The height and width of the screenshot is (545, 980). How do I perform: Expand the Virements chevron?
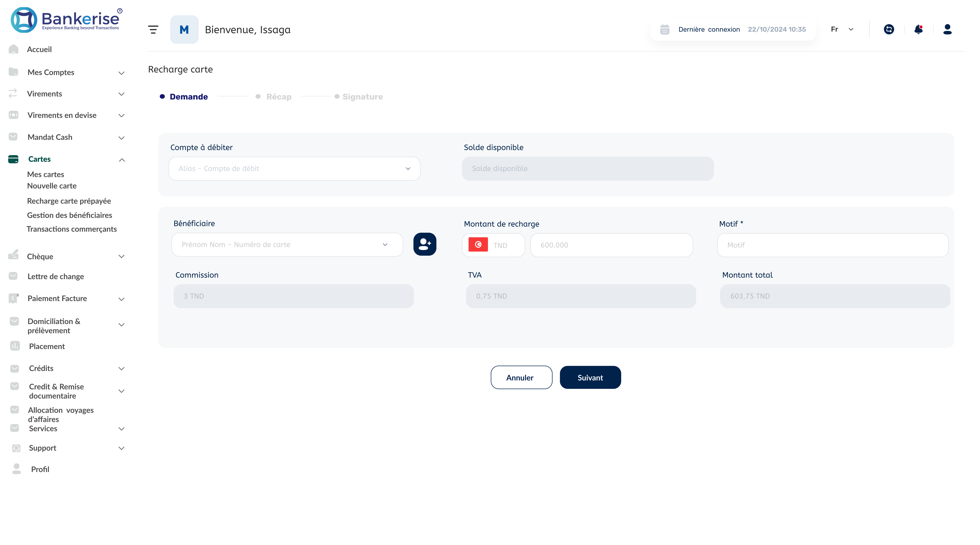121,94
